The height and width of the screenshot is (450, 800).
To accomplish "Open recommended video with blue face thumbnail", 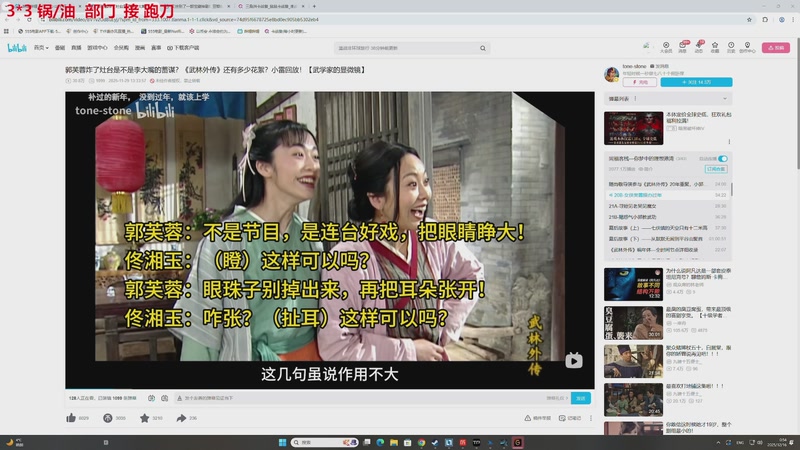I will [634, 284].
